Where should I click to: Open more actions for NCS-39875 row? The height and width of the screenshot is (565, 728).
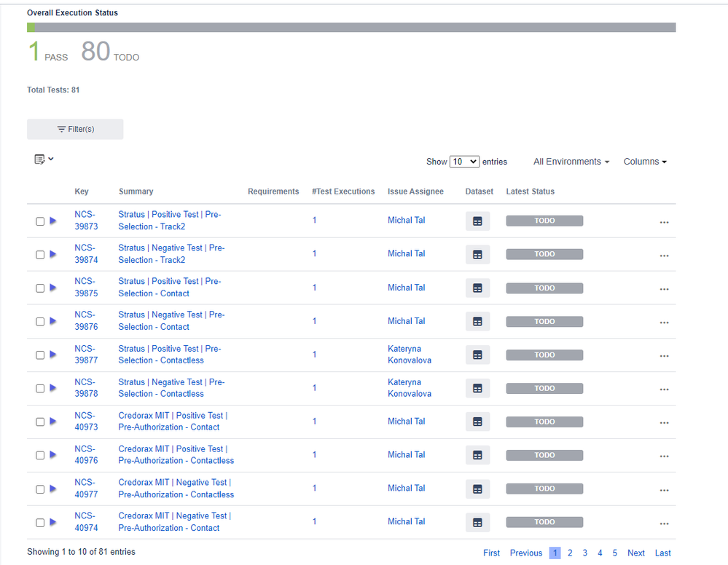pos(664,289)
